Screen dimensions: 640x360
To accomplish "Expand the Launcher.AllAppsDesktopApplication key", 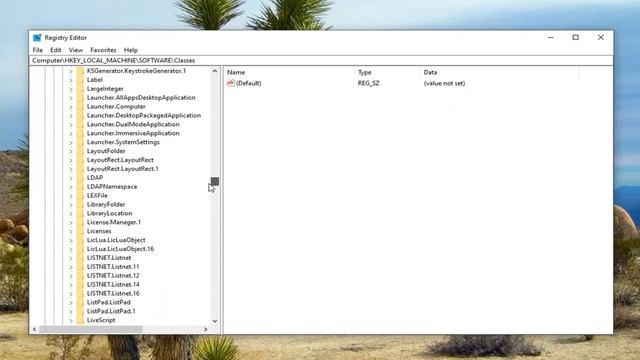I will [x=71, y=98].
